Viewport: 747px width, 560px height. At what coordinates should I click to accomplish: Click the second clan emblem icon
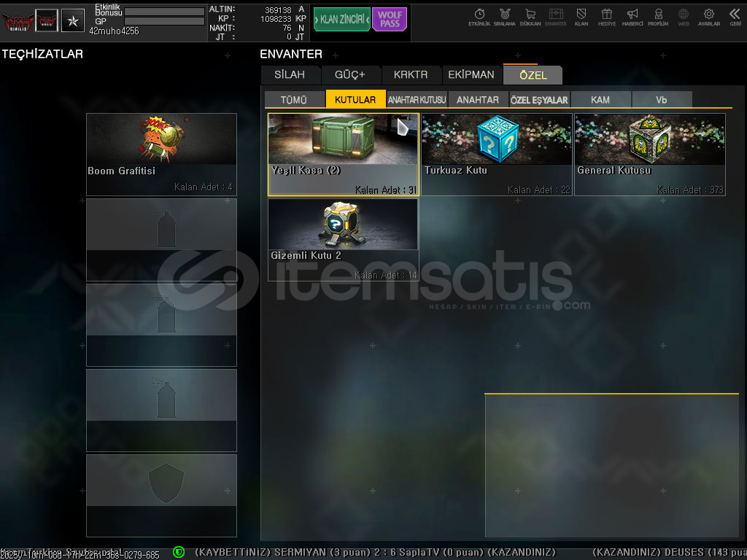47,20
